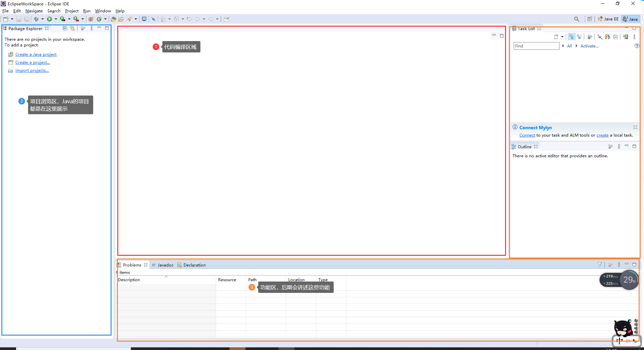Screen dimensions: 644x350
Task: Open the File menu
Action: pyautogui.click(x=6, y=11)
